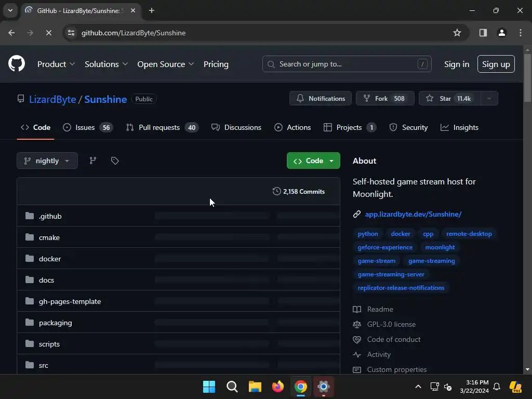Open Settings gear app in taskbar
Screen dimensions: 532x399
[323, 387]
